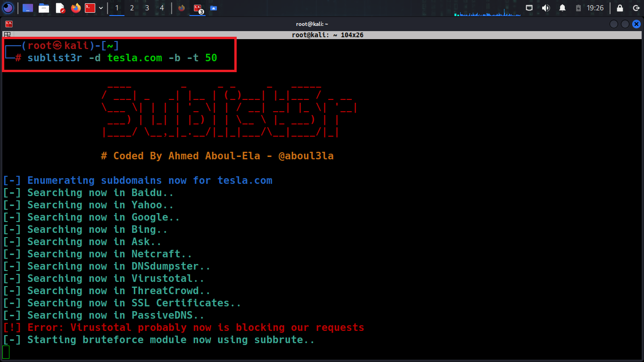Image resolution: width=644 pixels, height=362 pixels.
Task: Select the home folder window in taskbar
Action: tap(214, 8)
